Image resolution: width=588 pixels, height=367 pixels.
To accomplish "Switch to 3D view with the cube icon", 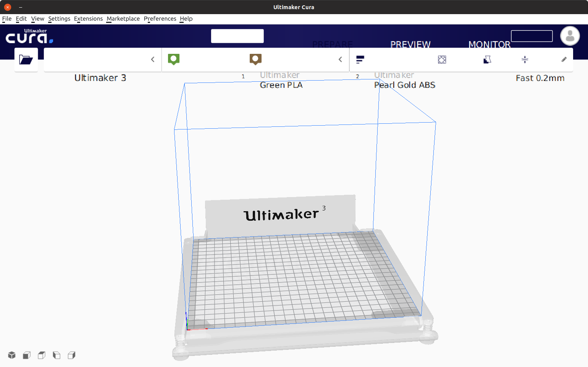I will pos(11,355).
